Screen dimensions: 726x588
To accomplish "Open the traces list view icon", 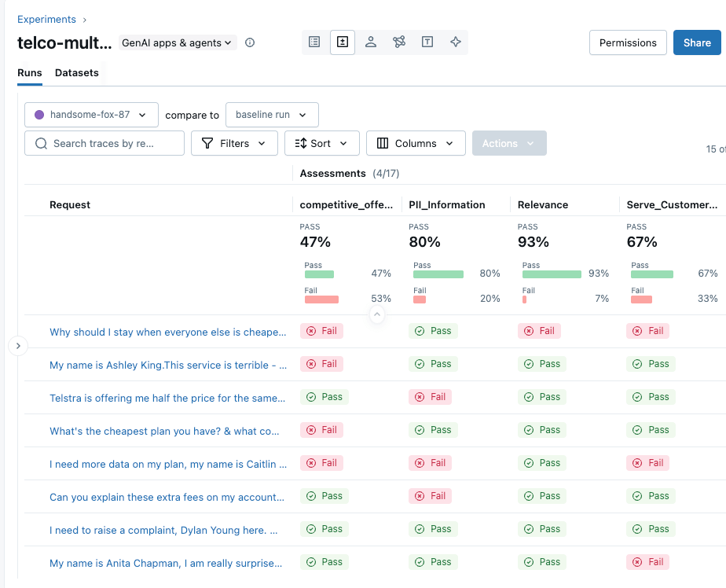I will coord(314,42).
